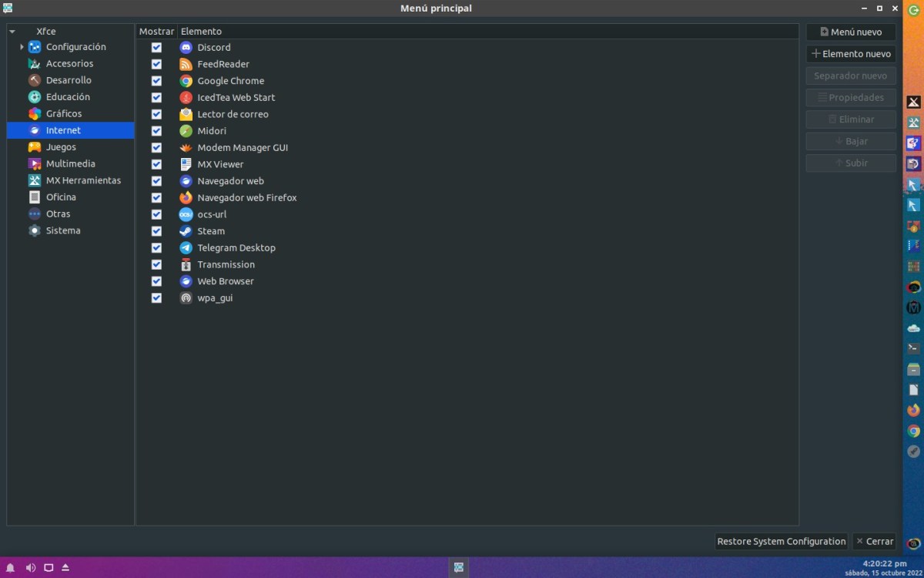Select the FeedReader icon
Viewport: 924px width, 578px height.
pyautogui.click(x=186, y=65)
